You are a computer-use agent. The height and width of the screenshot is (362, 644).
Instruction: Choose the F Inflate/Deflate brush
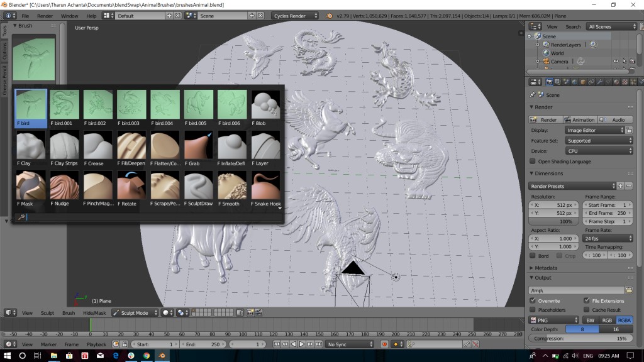pyautogui.click(x=231, y=144)
